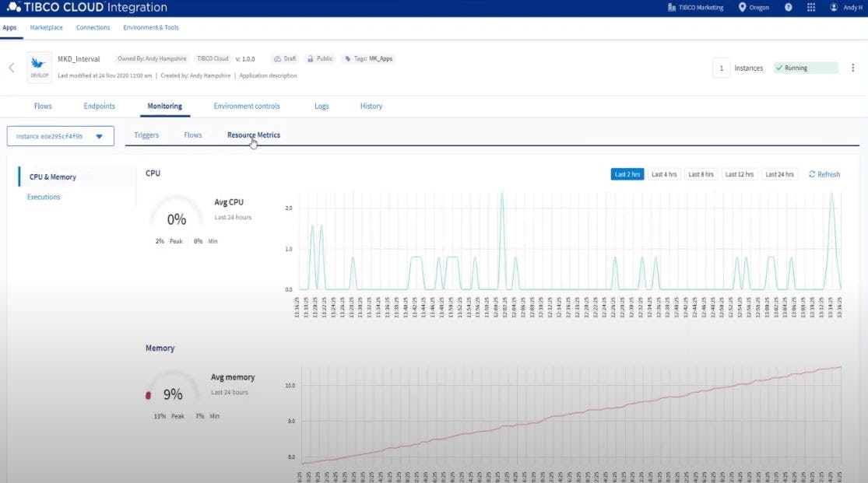Select the Last 4 hrs time range

[664, 174]
